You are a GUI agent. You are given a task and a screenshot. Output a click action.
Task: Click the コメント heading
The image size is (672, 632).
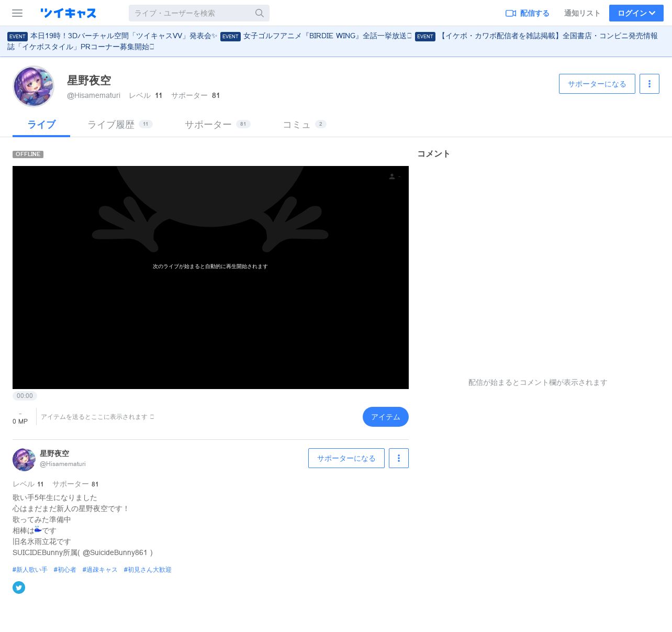point(434,154)
